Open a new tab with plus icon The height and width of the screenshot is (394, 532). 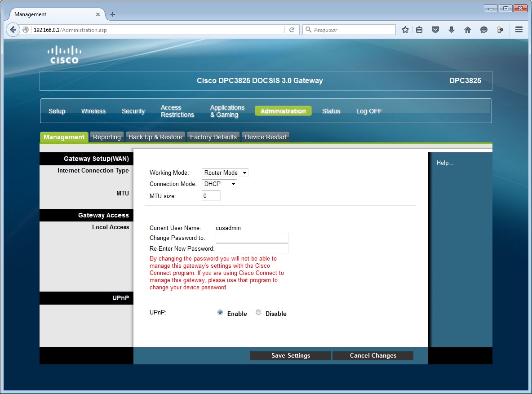(113, 14)
